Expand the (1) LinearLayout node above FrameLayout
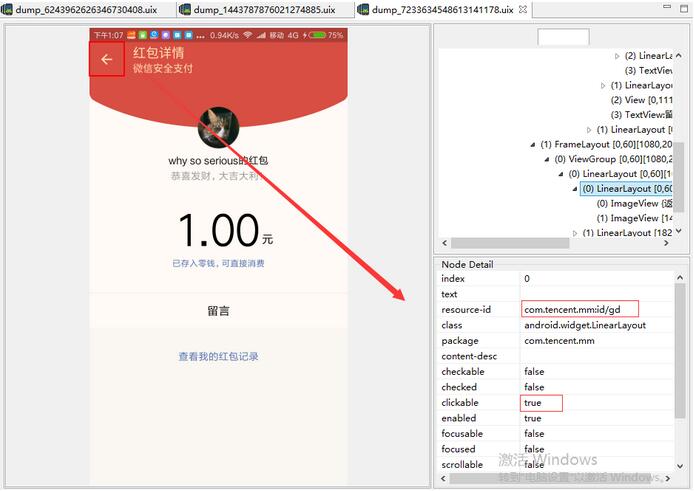694x491 pixels. coord(589,130)
